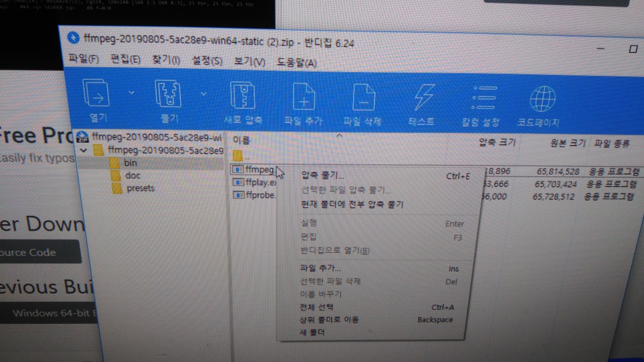Click the ffmpeg.exe file icon
This screenshot has height=362, width=644.
pos(238,170)
